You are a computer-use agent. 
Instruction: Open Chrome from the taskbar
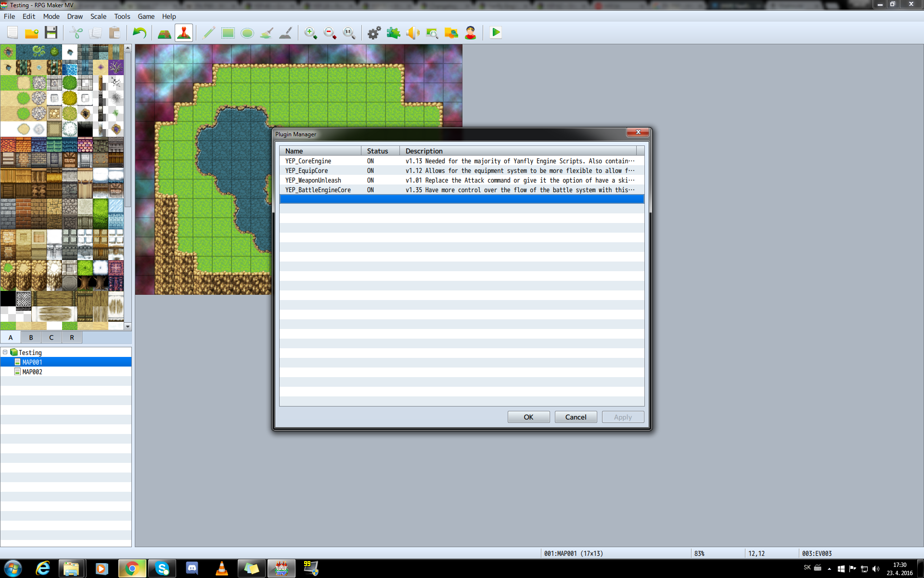[x=132, y=568]
